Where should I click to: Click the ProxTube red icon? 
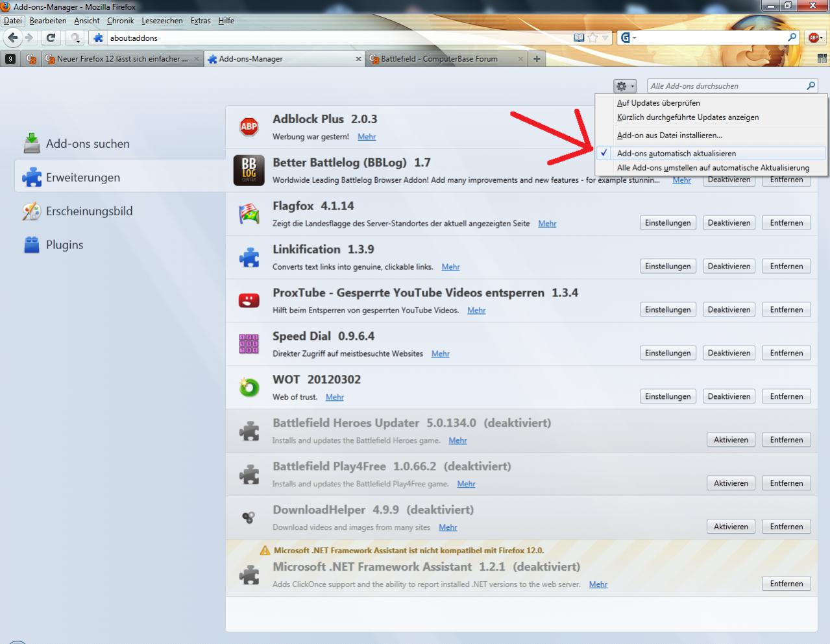(249, 301)
